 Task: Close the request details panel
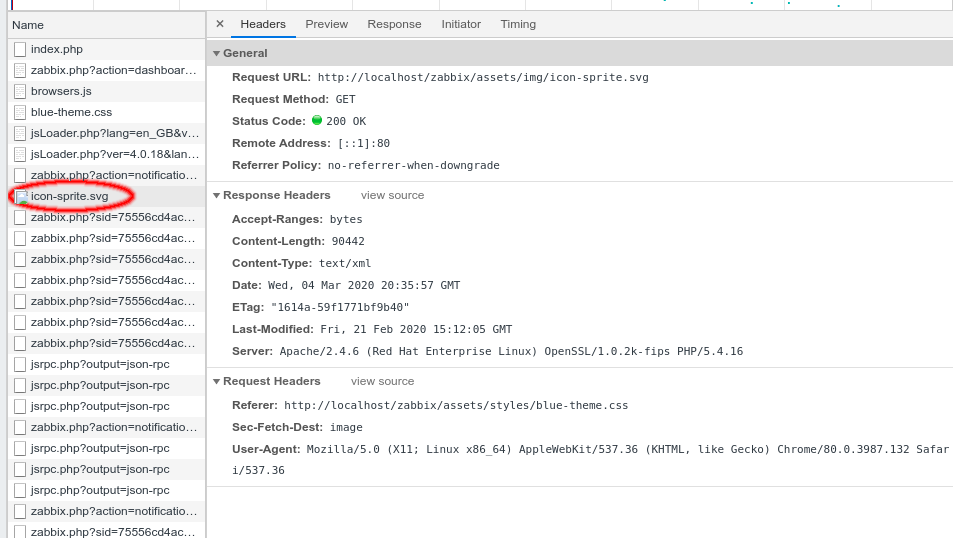pyautogui.click(x=220, y=24)
